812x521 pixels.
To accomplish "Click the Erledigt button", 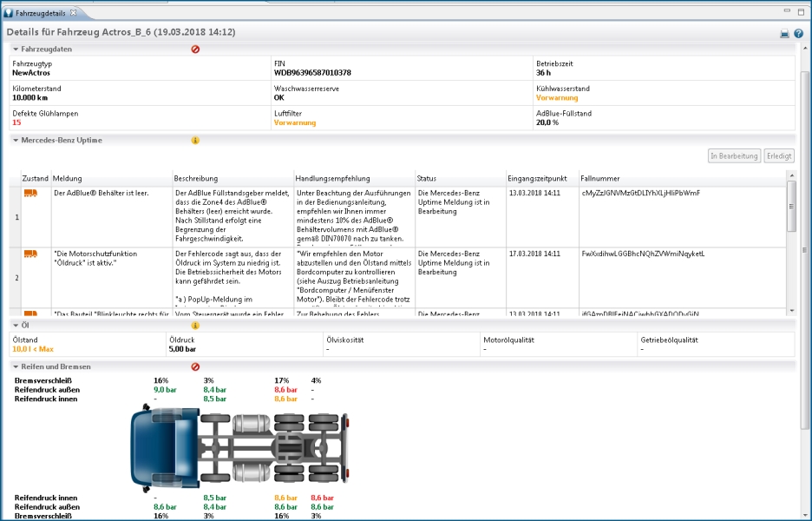I will coord(778,156).
